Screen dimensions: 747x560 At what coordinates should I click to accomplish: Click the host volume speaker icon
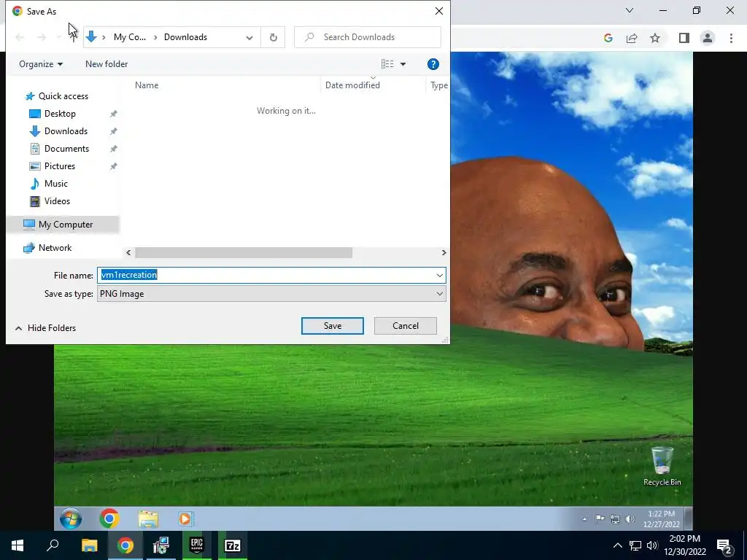(x=652, y=545)
